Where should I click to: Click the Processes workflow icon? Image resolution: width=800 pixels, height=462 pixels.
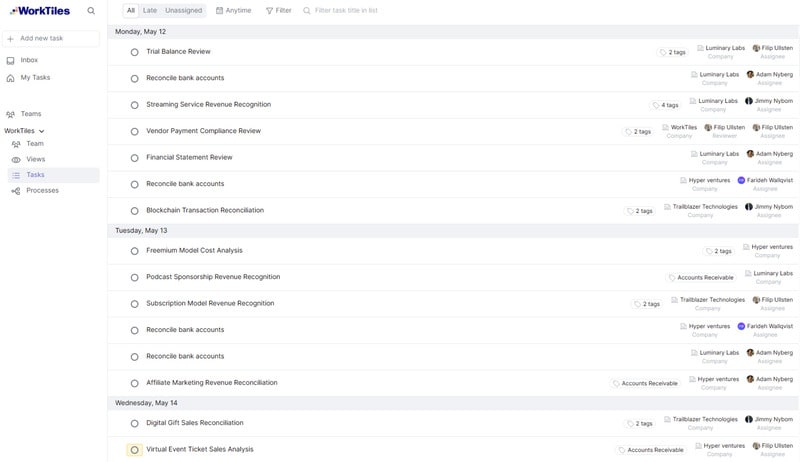click(16, 190)
